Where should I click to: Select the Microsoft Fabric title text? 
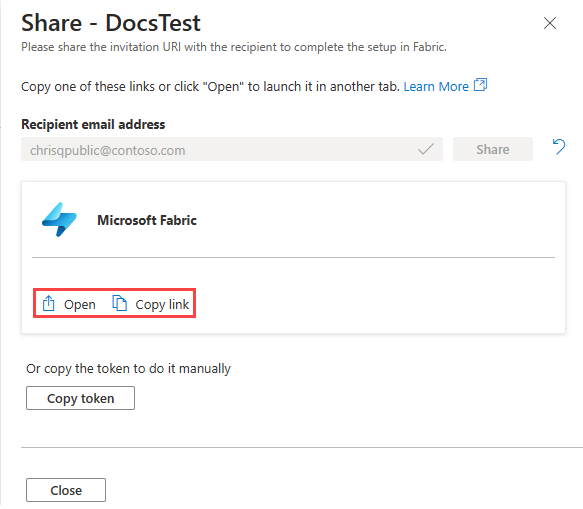tap(147, 220)
